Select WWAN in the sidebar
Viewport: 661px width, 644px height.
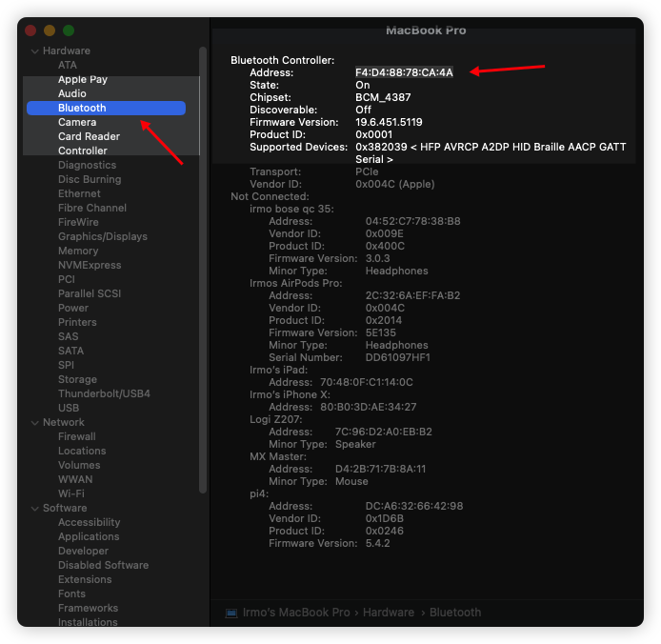point(75,479)
